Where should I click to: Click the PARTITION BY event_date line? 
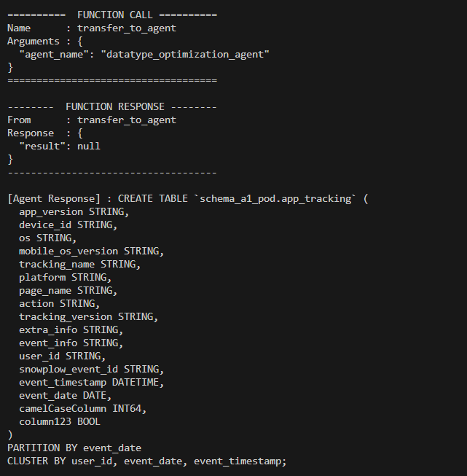tap(74, 448)
